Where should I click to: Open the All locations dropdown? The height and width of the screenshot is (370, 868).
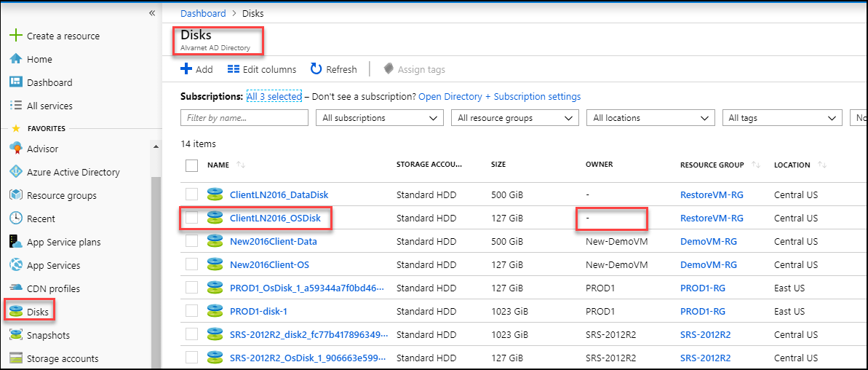[650, 118]
